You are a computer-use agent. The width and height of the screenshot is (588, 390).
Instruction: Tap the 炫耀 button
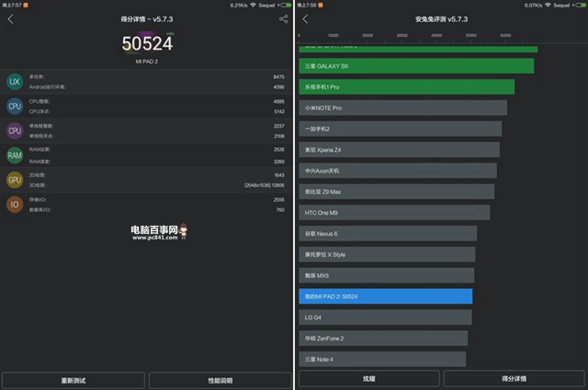coord(369,378)
